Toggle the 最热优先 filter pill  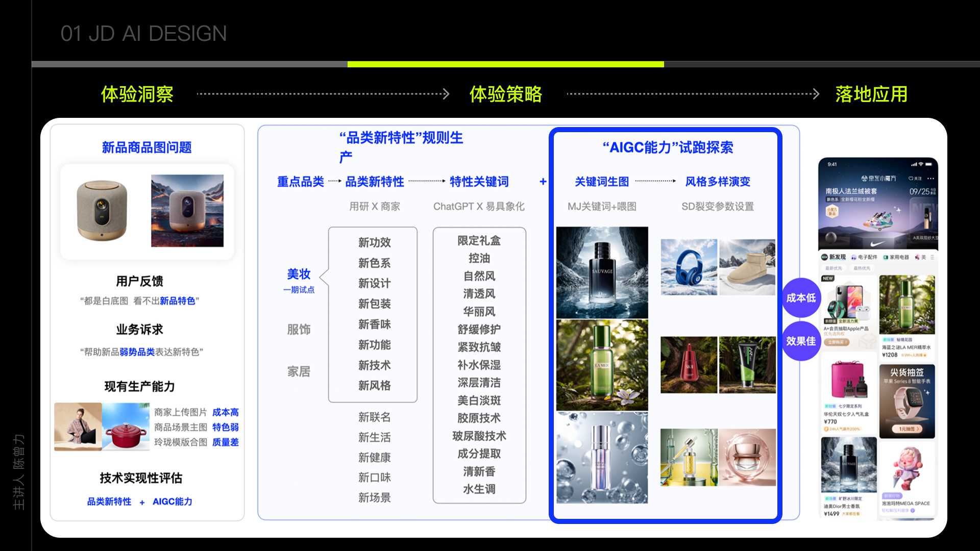click(862, 268)
